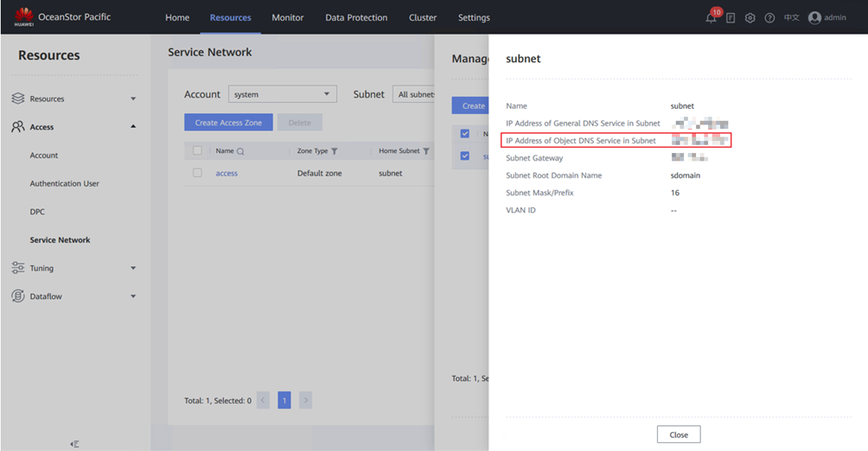The height and width of the screenshot is (451, 868).
Task: Close the subnet details panel
Action: click(678, 435)
